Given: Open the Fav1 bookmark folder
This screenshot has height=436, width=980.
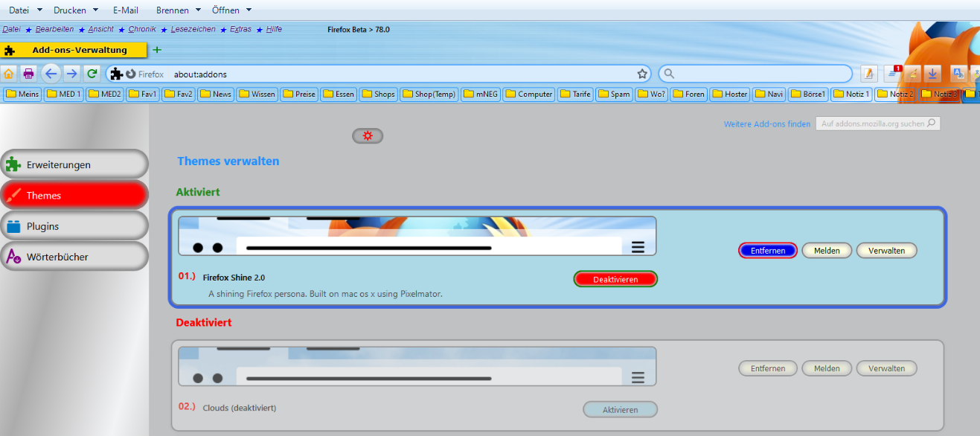Looking at the screenshot, I should [143, 94].
